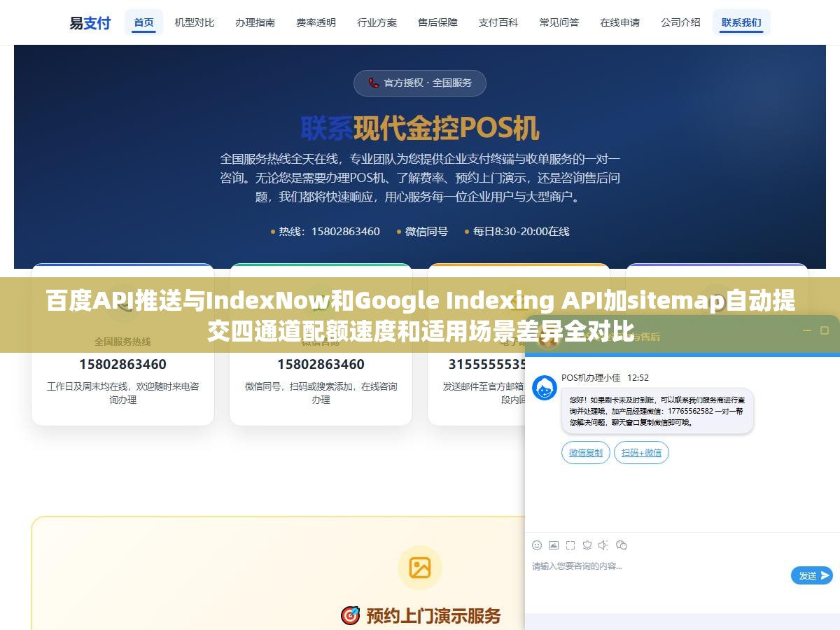Open the 公司介绍 nav item
The height and width of the screenshot is (630, 840).
[680, 22]
